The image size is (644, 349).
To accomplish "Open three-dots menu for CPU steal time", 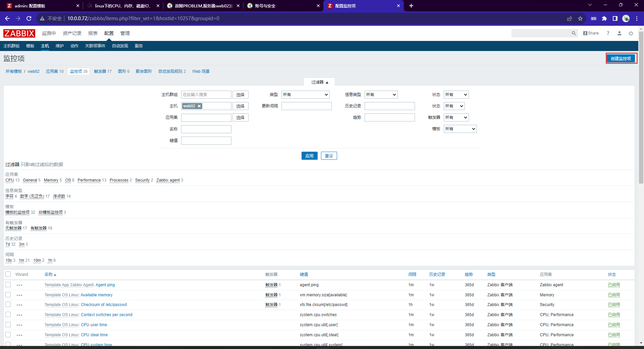I will tap(19, 335).
